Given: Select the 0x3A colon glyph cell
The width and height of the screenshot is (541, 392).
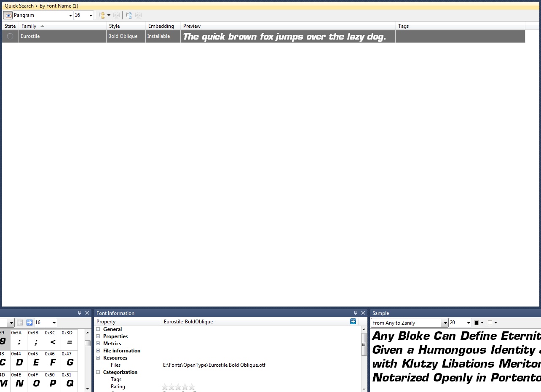Looking at the screenshot, I should (19, 340).
